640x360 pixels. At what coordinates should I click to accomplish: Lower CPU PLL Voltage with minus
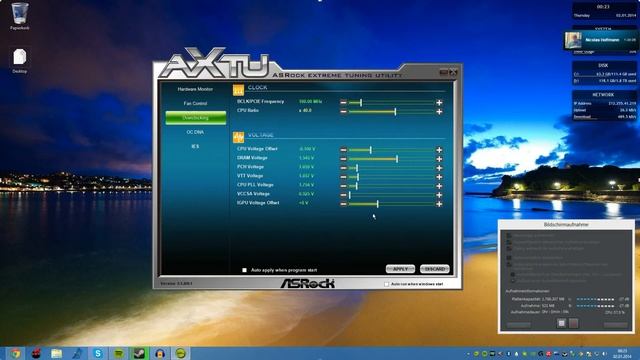click(343, 186)
